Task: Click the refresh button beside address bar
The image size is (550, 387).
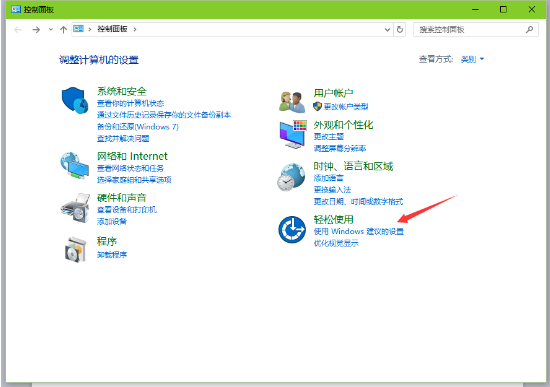Action: pyautogui.click(x=400, y=29)
